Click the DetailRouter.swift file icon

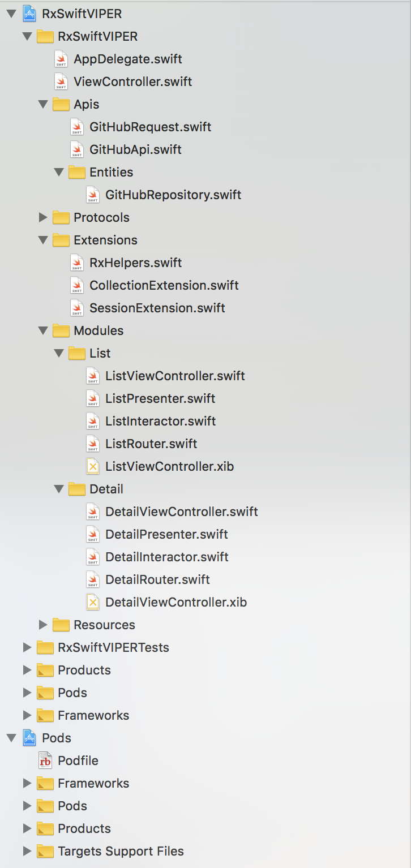tap(93, 579)
